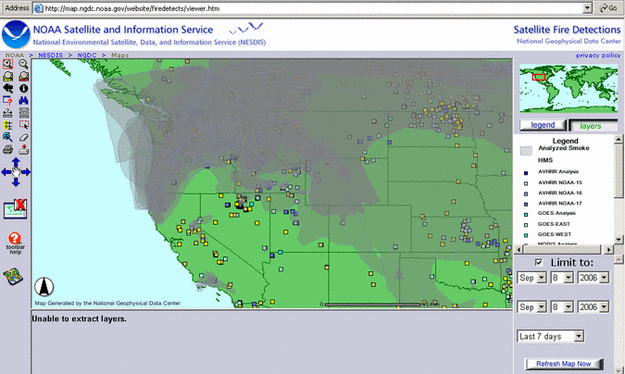This screenshot has height=374, width=625.
Task: Go back to last extent arrow
Action: (x=8, y=89)
